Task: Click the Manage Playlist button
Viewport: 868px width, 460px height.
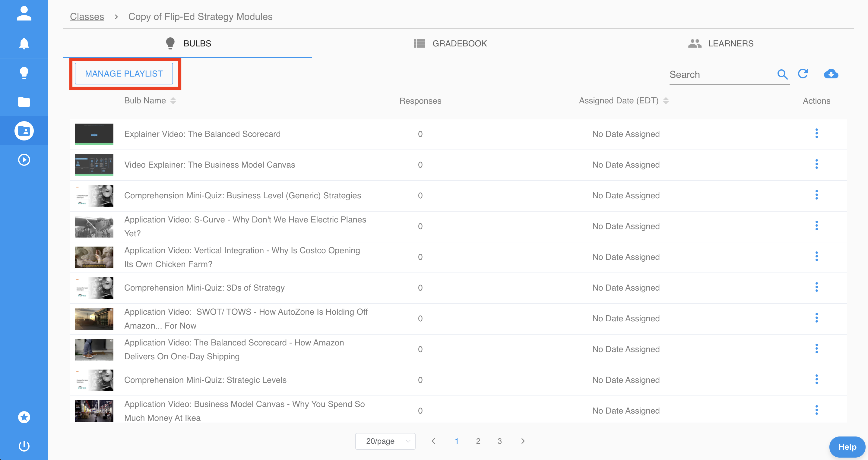Action: click(x=124, y=74)
